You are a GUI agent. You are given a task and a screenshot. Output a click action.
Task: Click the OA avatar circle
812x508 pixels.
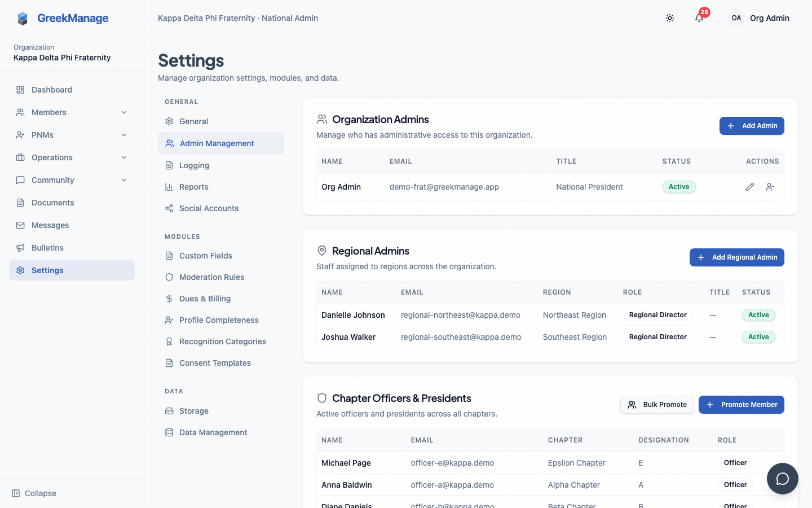click(x=736, y=18)
